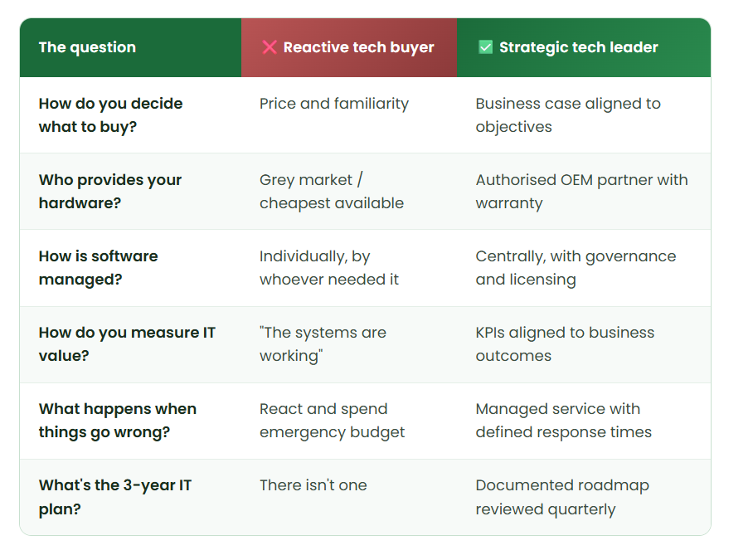Click the 'Price and familiarity' cell
This screenshot has height=560, width=753.
point(334,104)
